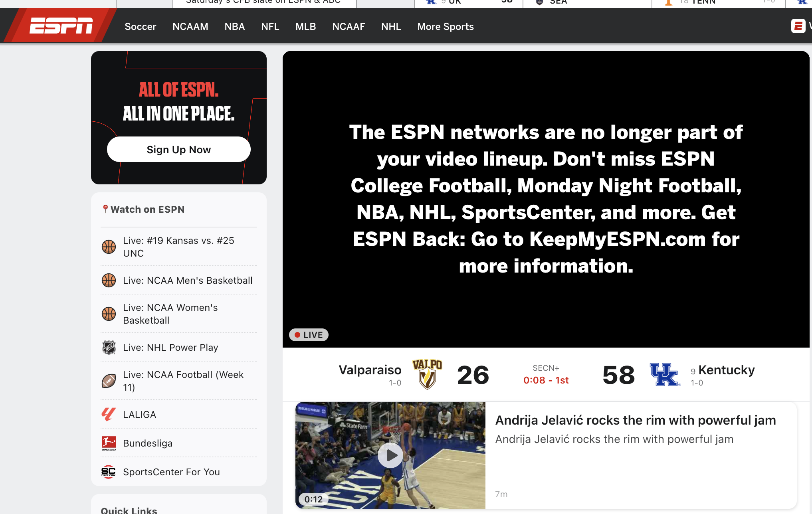Select NCAAF in the navigation bar

349,27
